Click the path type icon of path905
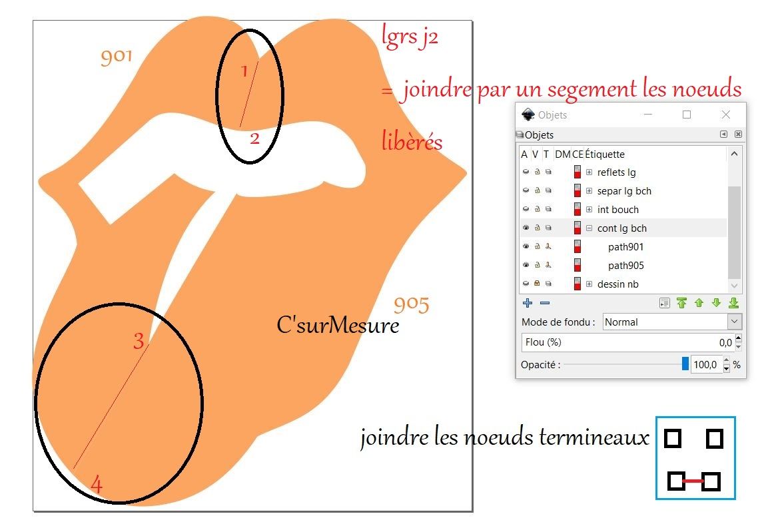 pos(549,265)
